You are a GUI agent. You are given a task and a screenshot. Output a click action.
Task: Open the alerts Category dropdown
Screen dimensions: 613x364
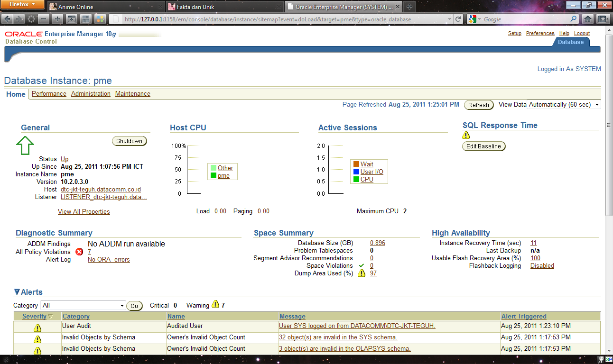point(83,306)
